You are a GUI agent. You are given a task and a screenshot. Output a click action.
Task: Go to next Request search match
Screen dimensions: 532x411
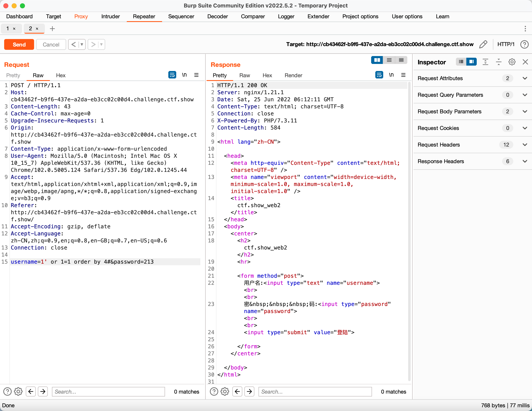(x=43, y=391)
